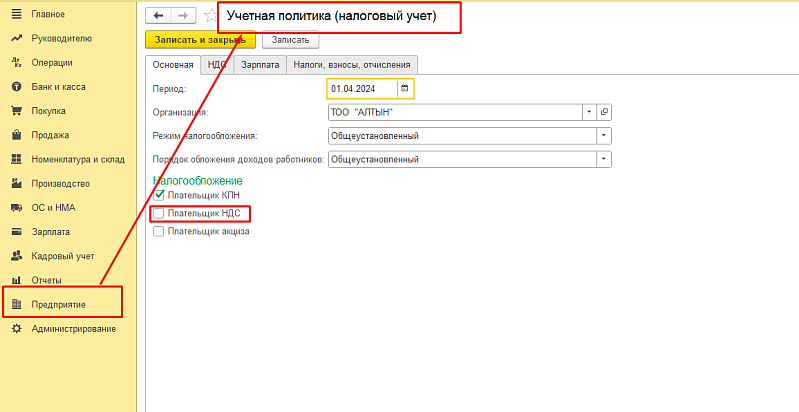Click the forward navigation arrow
The height and width of the screenshot is (412, 799).
(183, 16)
